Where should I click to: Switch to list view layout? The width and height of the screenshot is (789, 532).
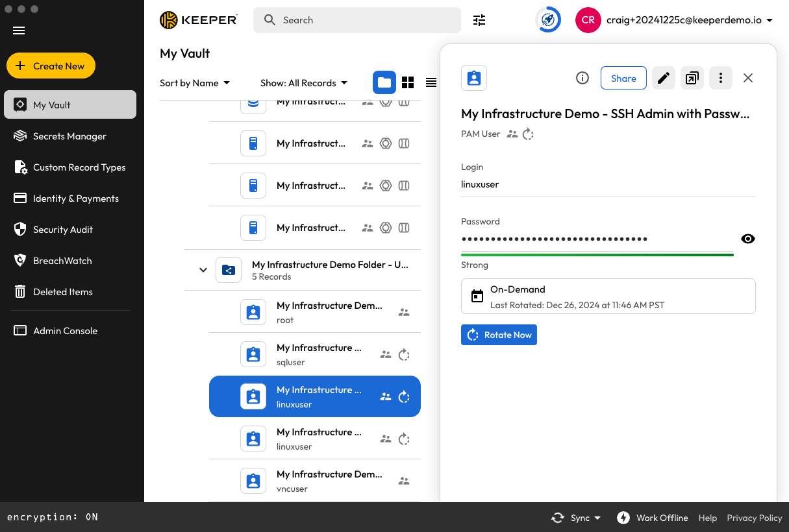pyautogui.click(x=431, y=82)
